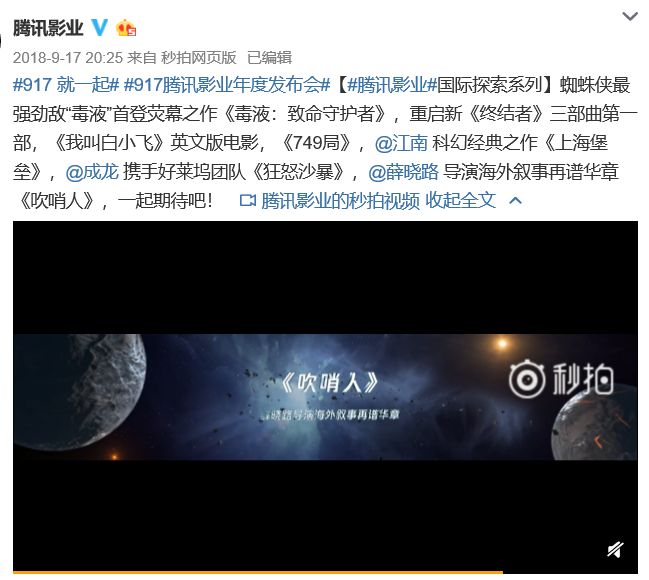Open the 腾讯影业的秒拍视频 link

click(340, 201)
